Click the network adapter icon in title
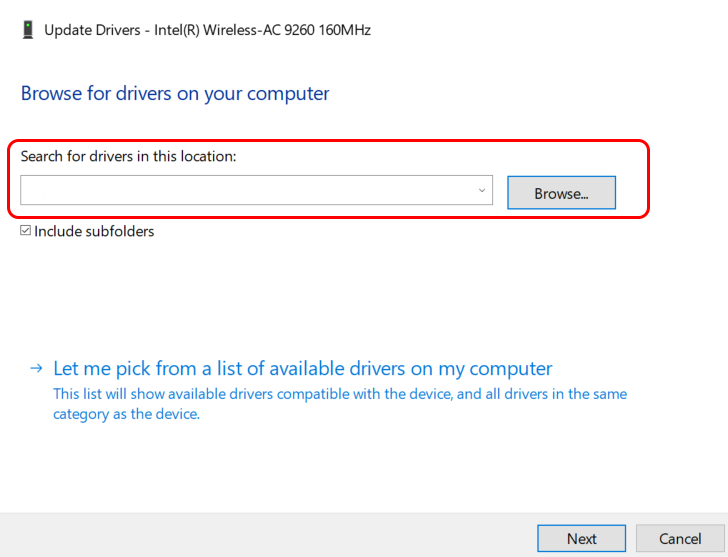The height and width of the screenshot is (557, 728). click(28, 30)
